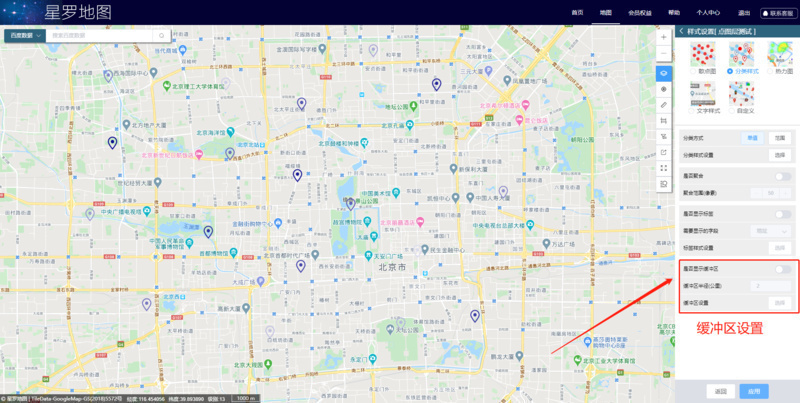The height and width of the screenshot is (403, 800).
Task: Click the 首都博物馆 museum icon
Action: [x=233, y=252]
